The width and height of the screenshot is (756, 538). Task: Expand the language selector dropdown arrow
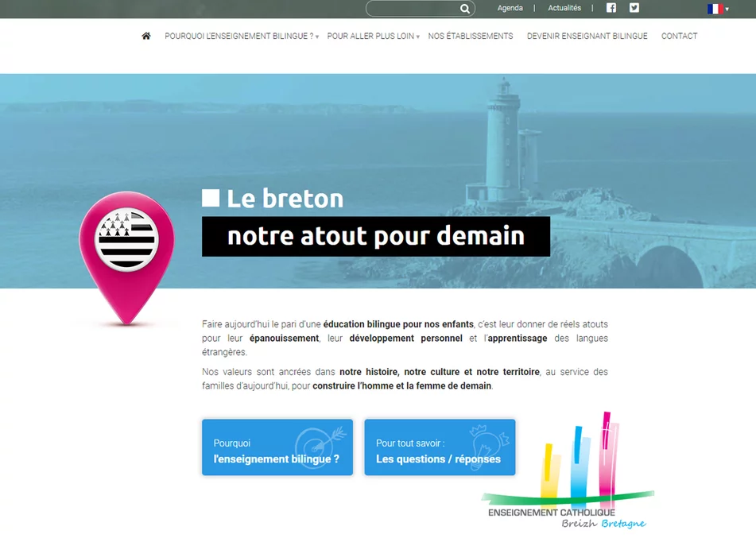click(727, 10)
